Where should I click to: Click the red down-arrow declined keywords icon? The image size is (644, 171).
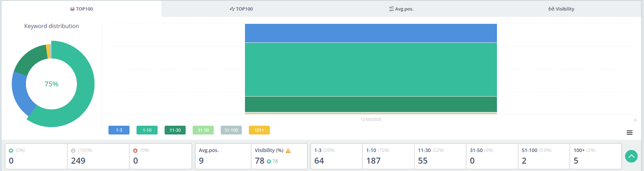135,151
